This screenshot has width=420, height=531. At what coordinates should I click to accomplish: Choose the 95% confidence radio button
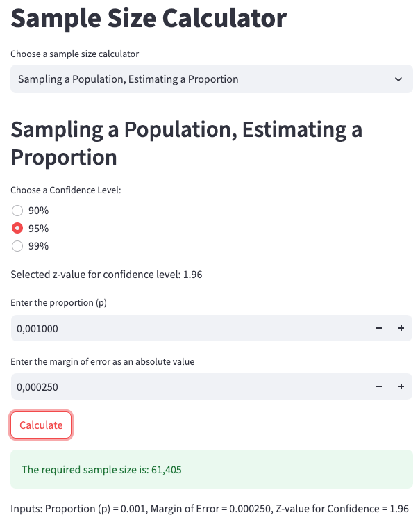tap(18, 228)
